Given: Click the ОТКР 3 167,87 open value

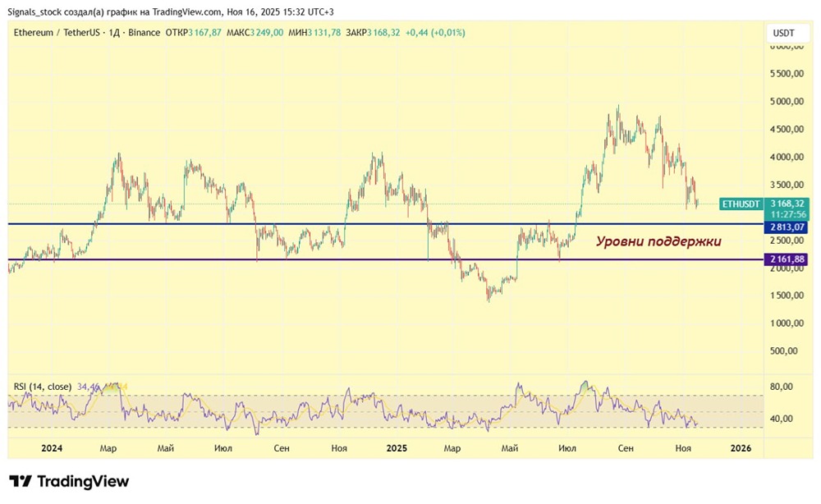Looking at the screenshot, I should click(193, 33).
